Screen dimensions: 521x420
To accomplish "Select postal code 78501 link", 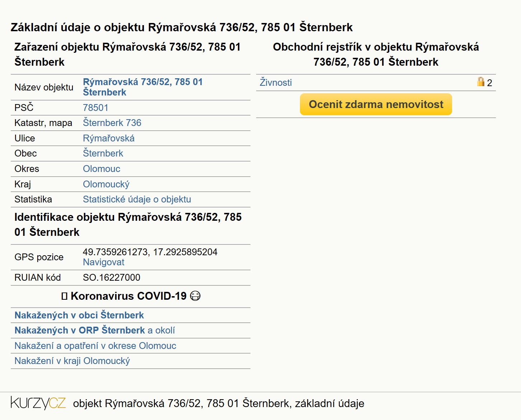I will coord(95,108).
